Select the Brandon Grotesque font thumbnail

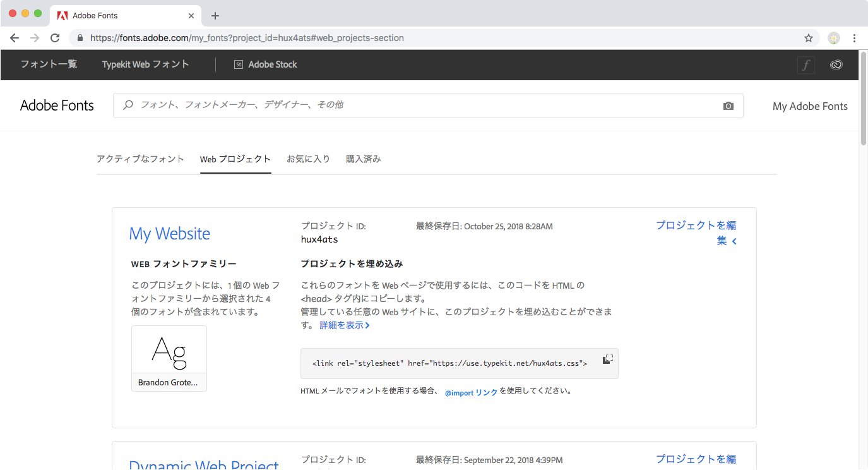[x=169, y=358]
